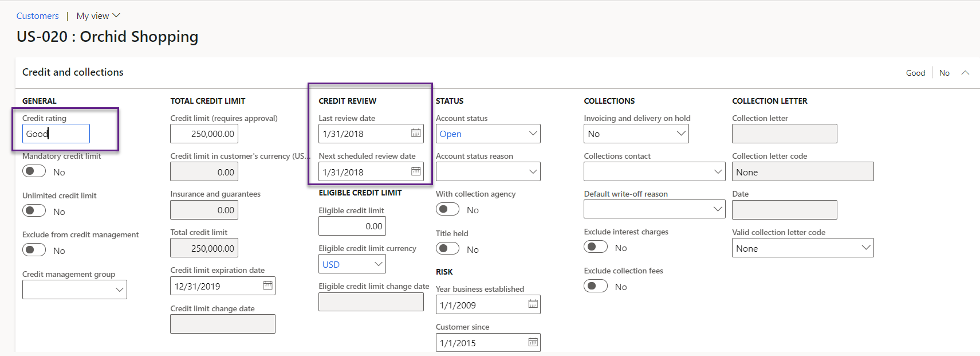The image size is (980, 356).
Task: Click Credit limit requires approval field
Action: [204, 134]
